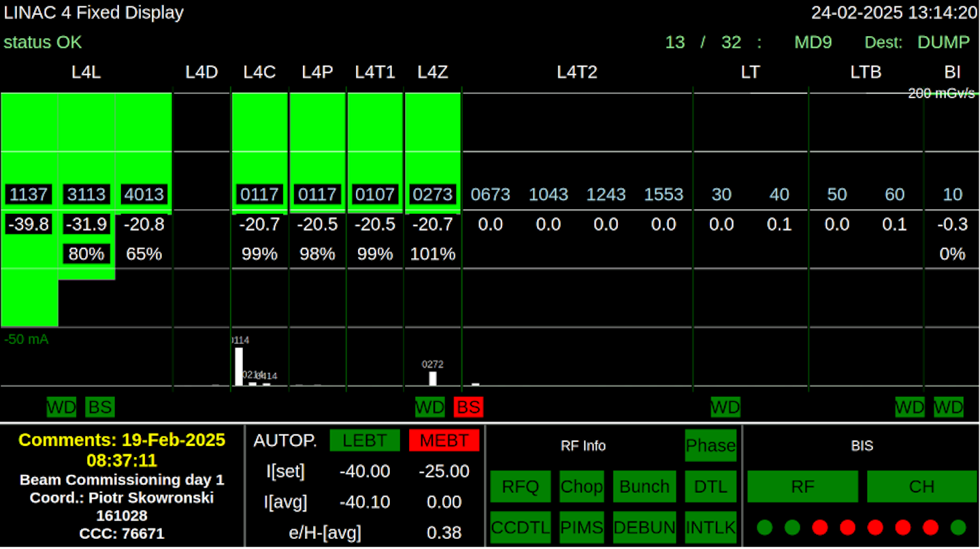Select the PIMS status box
The image size is (980, 549).
(582, 527)
